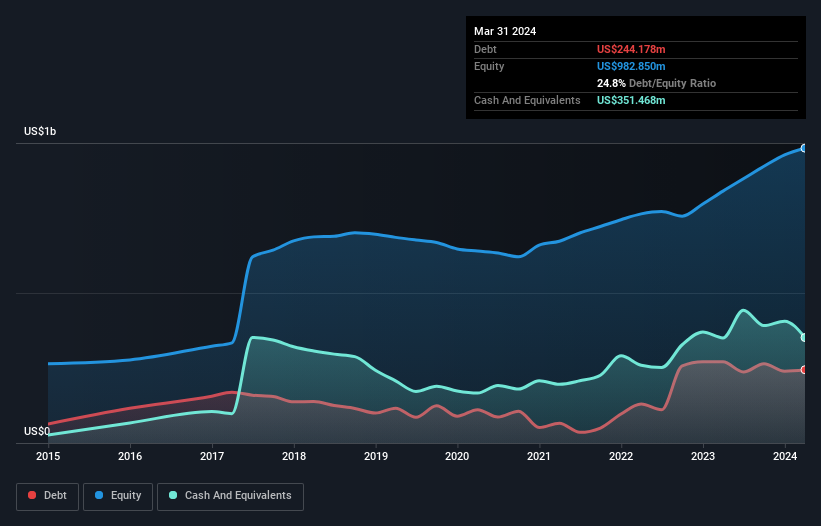Click the 2020 x-axis label

(457, 456)
